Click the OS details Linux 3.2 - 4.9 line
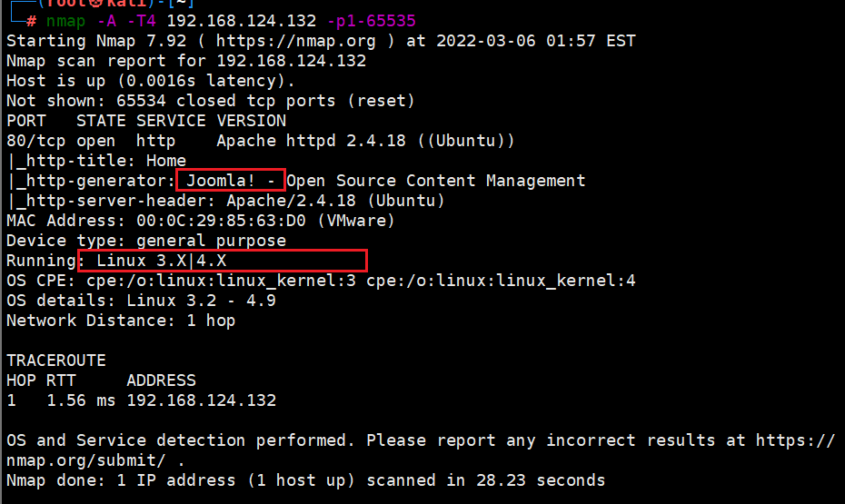 click(x=141, y=301)
